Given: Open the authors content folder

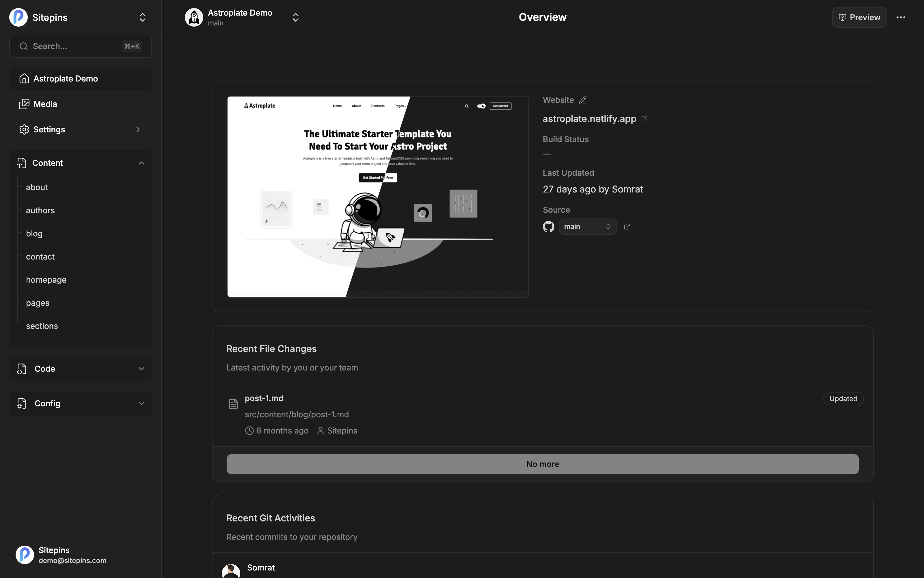Looking at the screenshot, I should pos(40,211).
